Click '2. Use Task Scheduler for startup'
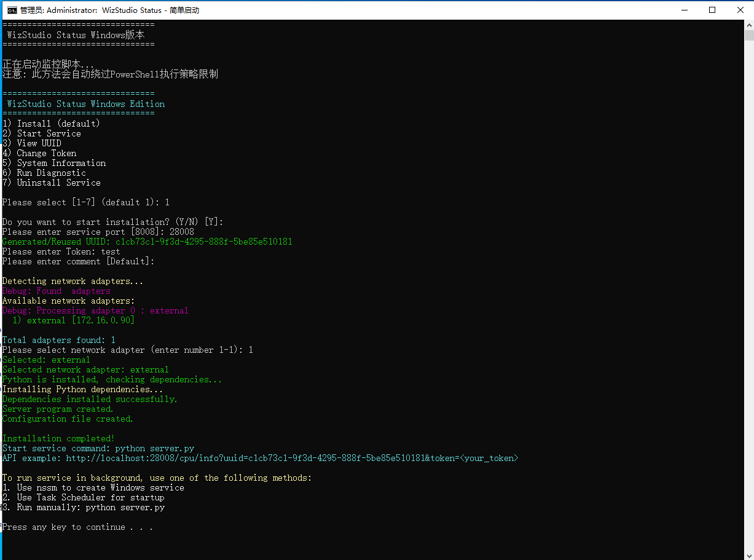754x560 pixels. (84, 497)
